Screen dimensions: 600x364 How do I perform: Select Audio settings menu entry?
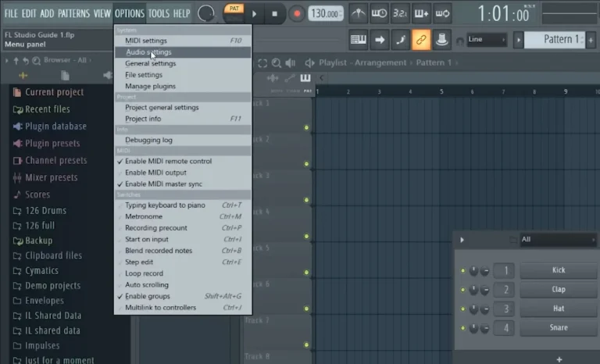point(183,52)
